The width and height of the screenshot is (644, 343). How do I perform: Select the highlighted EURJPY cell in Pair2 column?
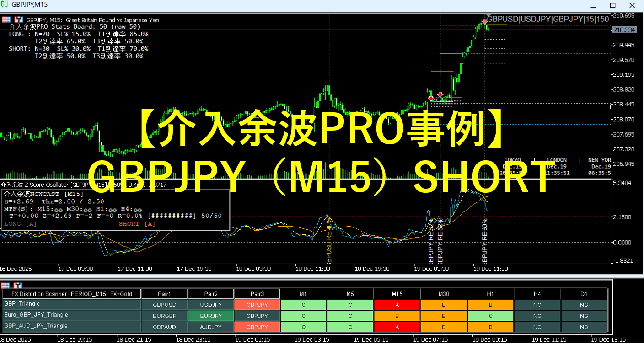[x=210, y=316]
